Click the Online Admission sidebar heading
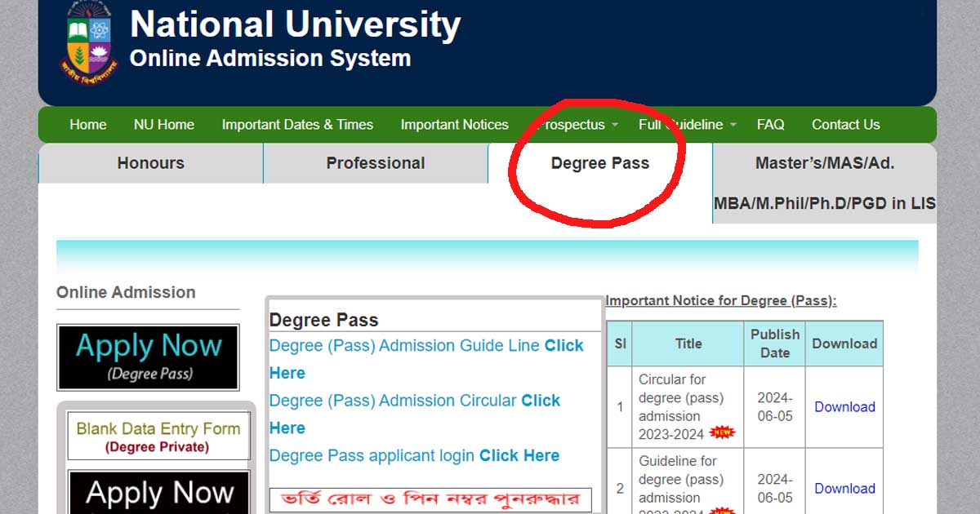Image resolution: width=980 pixels, height=514 pixels. click(126, 292)
